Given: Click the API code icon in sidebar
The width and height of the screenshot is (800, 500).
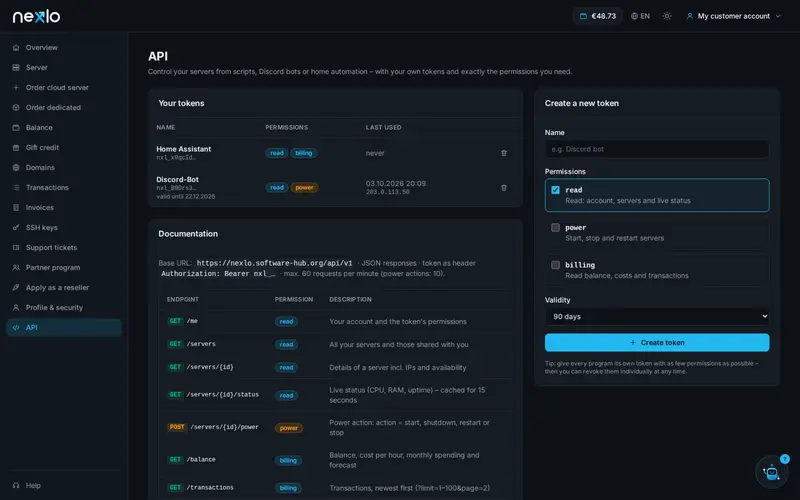Looking at the screenshot, I should (16, 328).
